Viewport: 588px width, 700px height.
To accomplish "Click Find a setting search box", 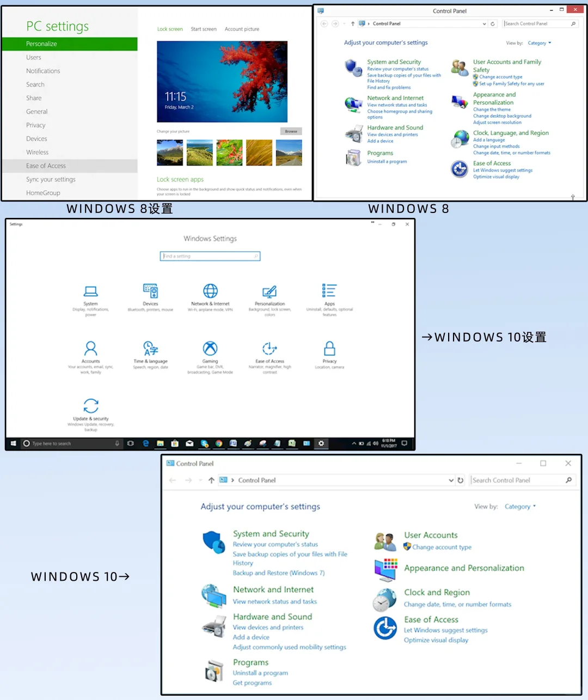I will tap(210, 256).
